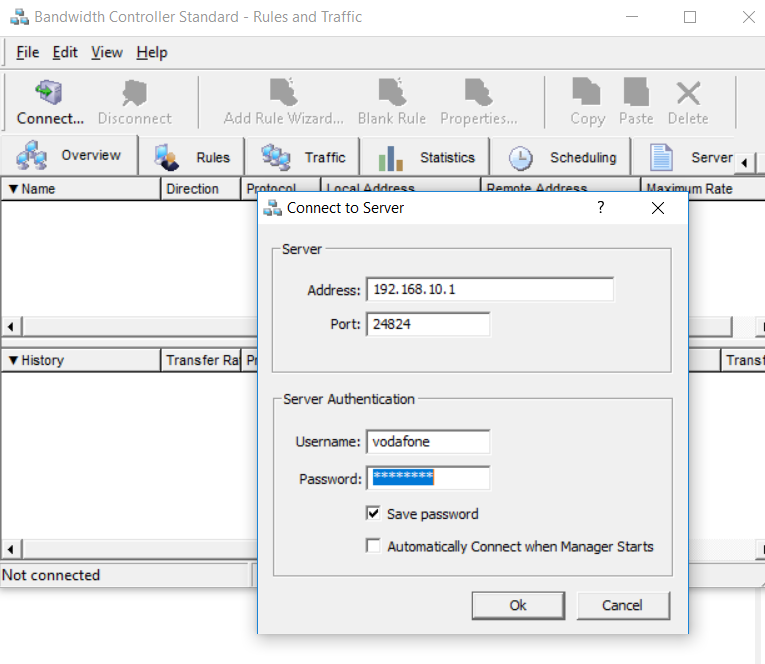This screenshot has width=765, height=664.
Task: Sort by the Name column header
Action: 81,189
